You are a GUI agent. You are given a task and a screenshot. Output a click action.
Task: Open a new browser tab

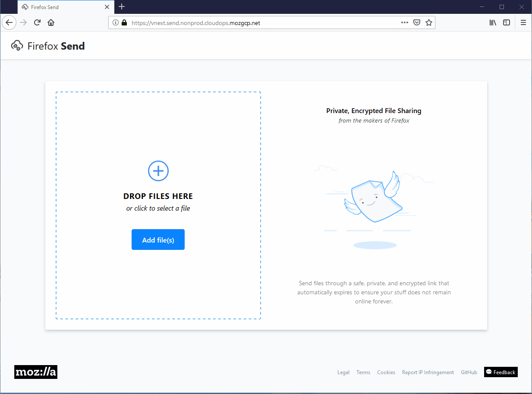[x=122, y=6]
